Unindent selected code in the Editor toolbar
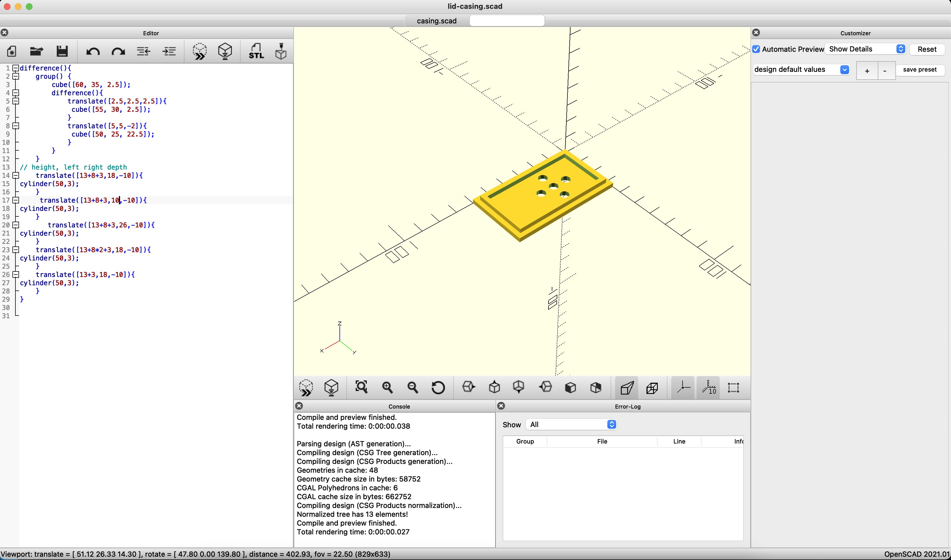951x560 pixels. 143,51
